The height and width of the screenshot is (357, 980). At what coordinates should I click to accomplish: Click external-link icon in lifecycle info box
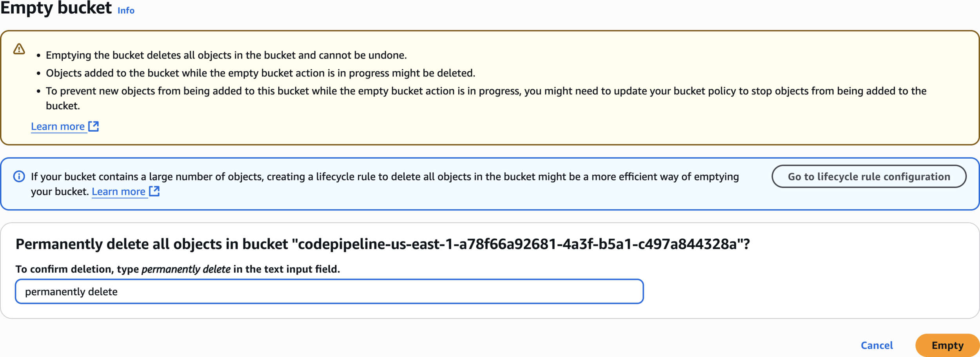[154, 191]
